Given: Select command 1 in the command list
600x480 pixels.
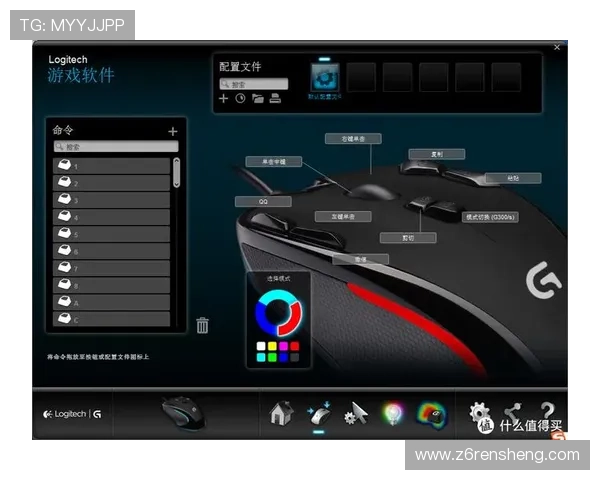Looking at the screenshot, I should point(111,166).
